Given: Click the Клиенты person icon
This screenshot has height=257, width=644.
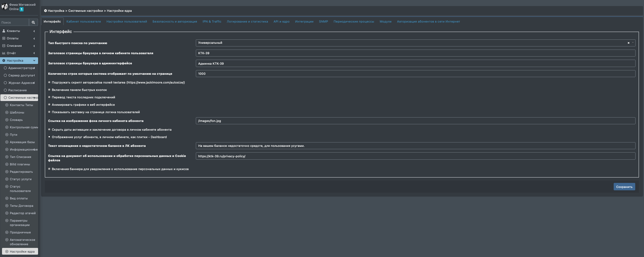Looking at the screenshot, I should [4, 31].
